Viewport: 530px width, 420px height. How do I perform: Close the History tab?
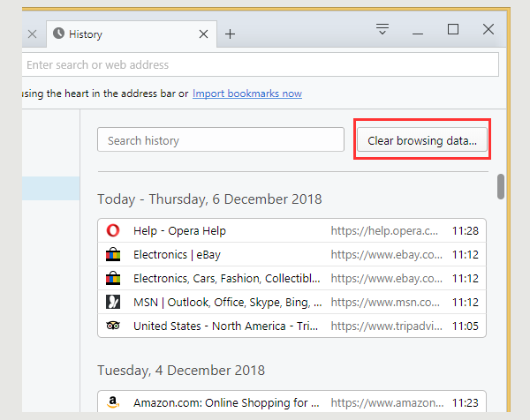click(203, 34)
